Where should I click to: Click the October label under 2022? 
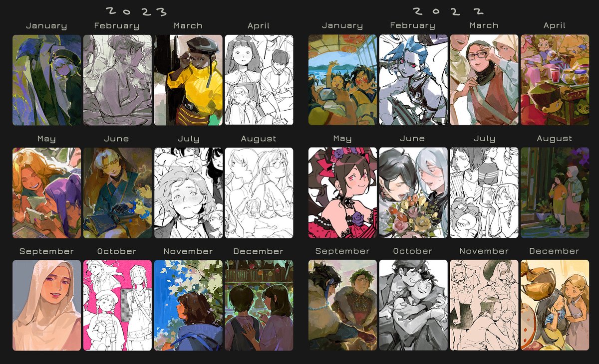pos(413,251)
